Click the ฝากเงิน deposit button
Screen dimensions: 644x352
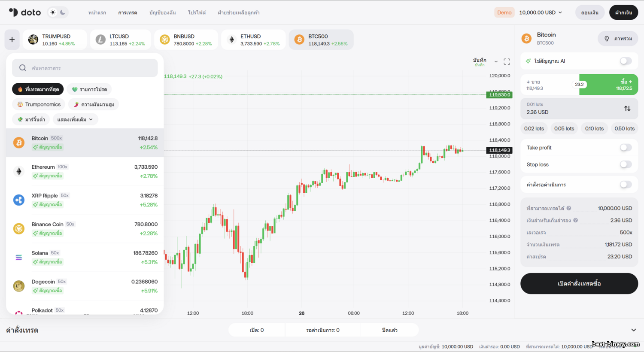[623, 12]
